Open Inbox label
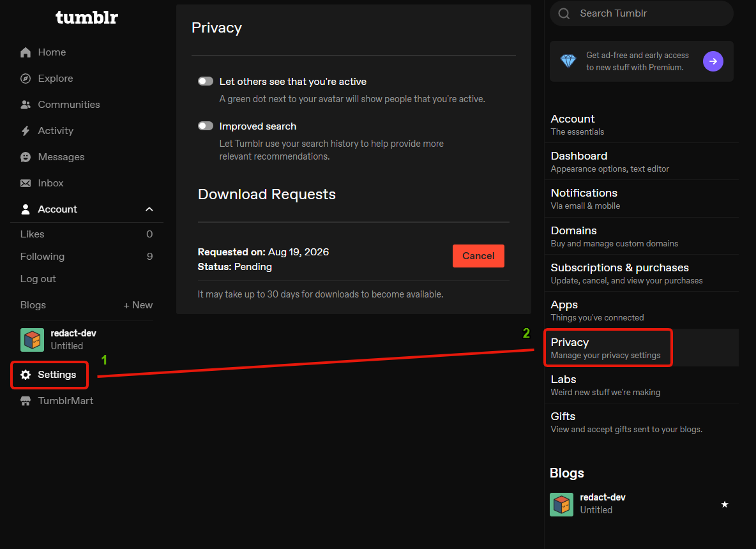Screen dimensions: 756x549 pos(50,183)
